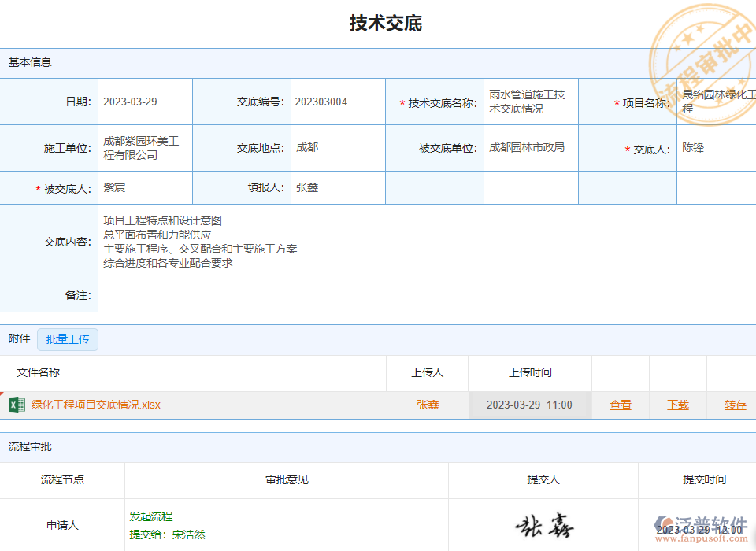Click the submitter name 宋浩然
756x551 pixels.
point(189,533)
